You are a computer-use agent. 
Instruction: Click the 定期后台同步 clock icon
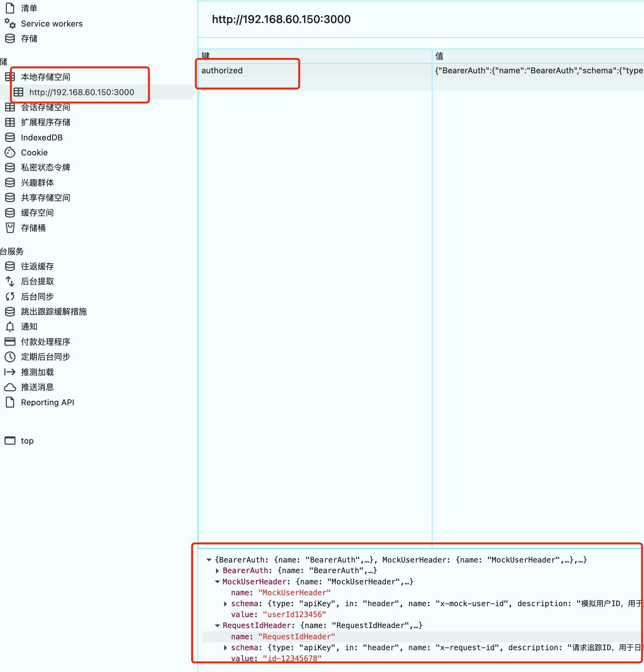(10, 357)
